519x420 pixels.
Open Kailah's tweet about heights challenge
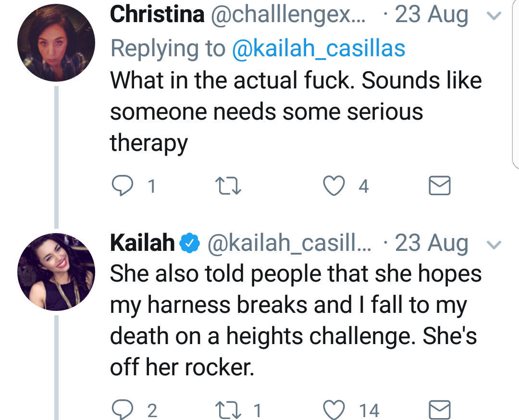[x=296, y=321]
